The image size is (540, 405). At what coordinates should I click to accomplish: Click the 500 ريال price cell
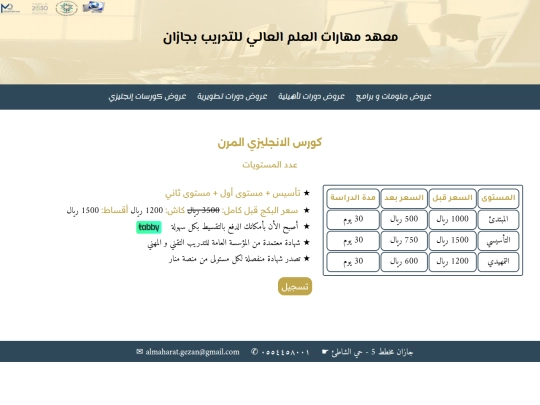point(404,219)
